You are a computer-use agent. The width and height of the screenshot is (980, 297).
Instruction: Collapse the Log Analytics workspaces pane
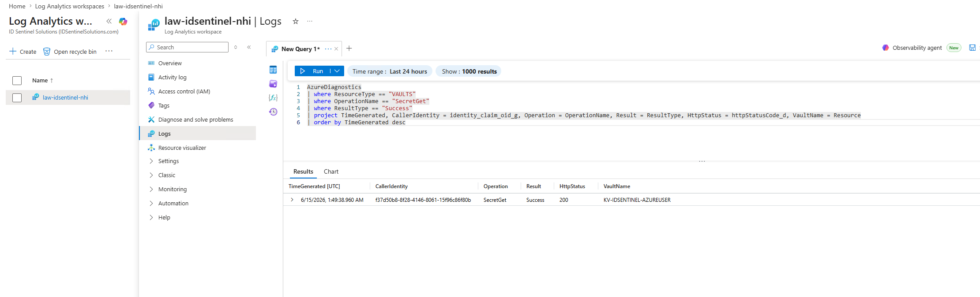click(x=109, y=21)
